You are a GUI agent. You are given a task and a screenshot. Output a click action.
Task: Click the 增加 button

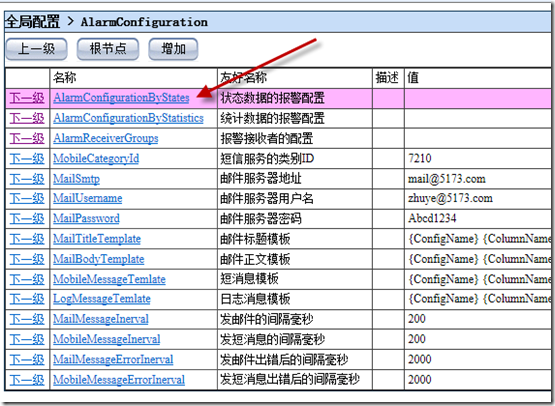click(x=173, y=49)
